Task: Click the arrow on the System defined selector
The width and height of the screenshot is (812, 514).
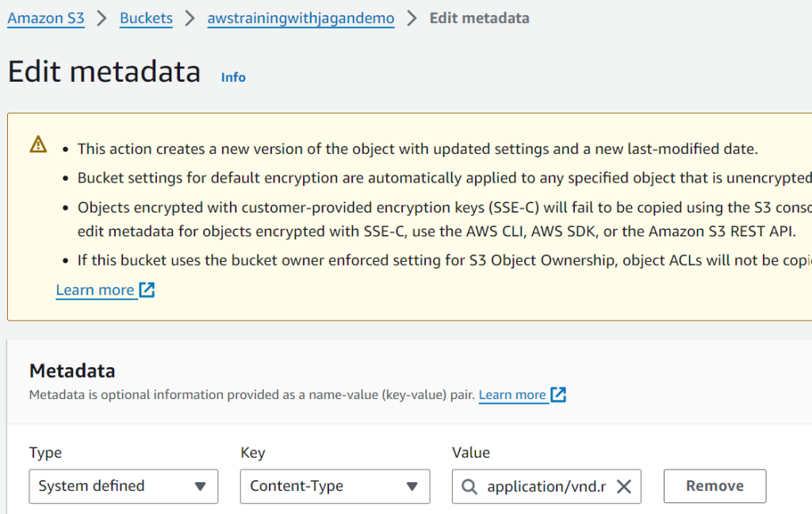Action: click(x=200, y=486)
